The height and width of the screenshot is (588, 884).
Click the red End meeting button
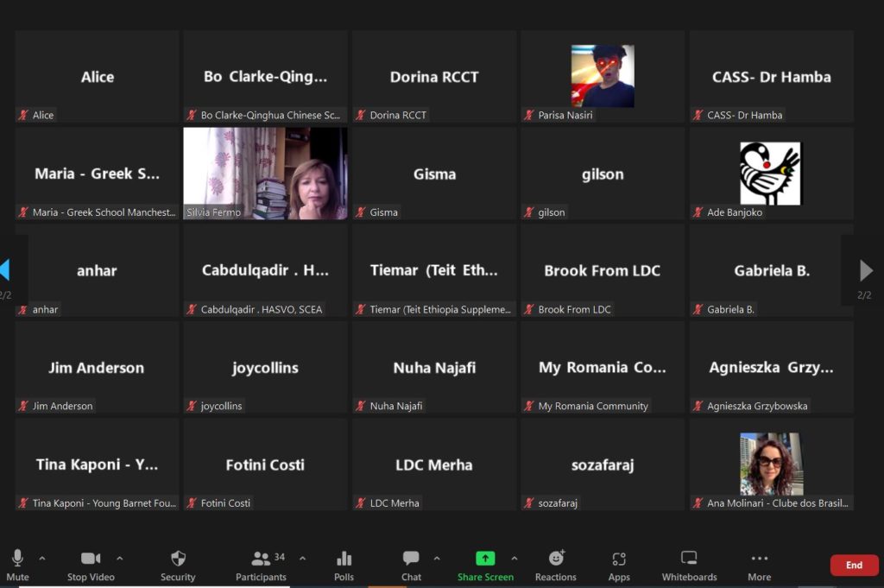click(x=854, y=566)
